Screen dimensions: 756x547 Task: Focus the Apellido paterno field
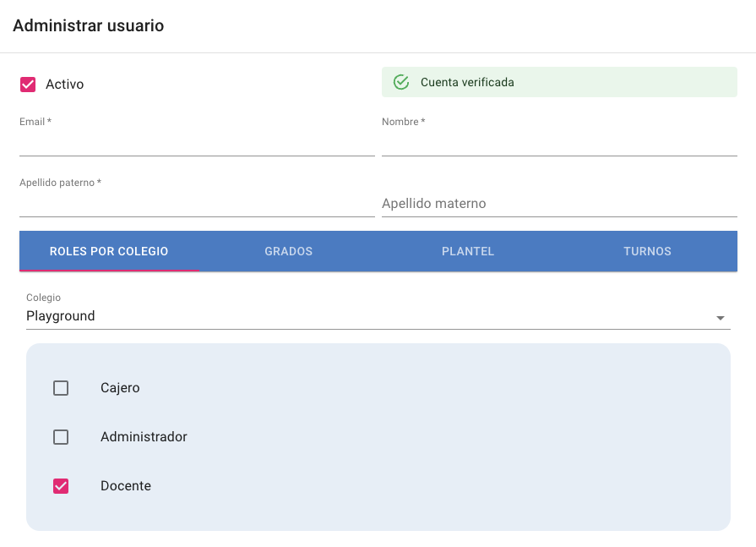[197, 204]
